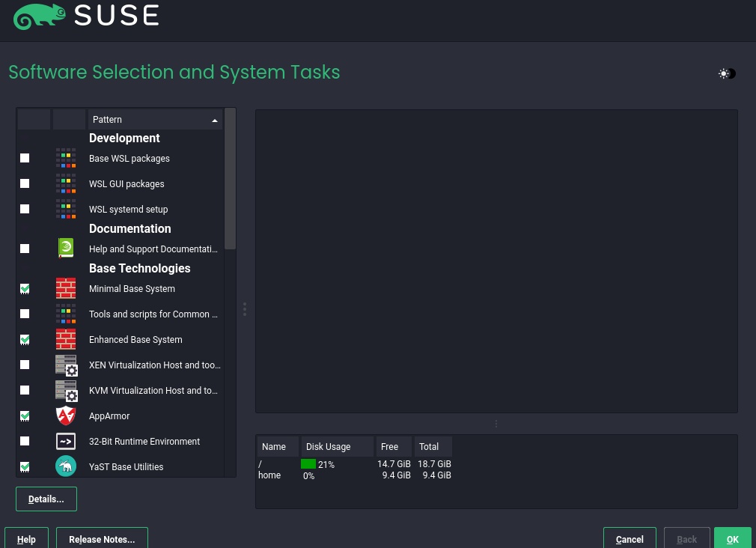The height and width of the screenshot is (548, 756).
Task: Click the 32-Bit Runtime Environment terminal icon
Action: (x=66, y=442)
